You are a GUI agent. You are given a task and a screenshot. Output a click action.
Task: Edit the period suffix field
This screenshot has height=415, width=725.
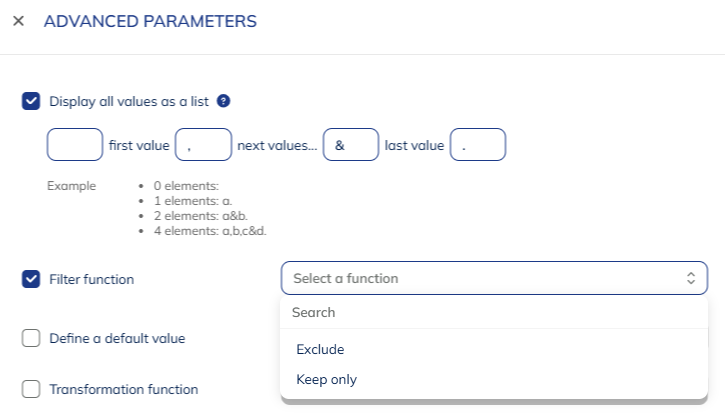click(x=478, y=145)
